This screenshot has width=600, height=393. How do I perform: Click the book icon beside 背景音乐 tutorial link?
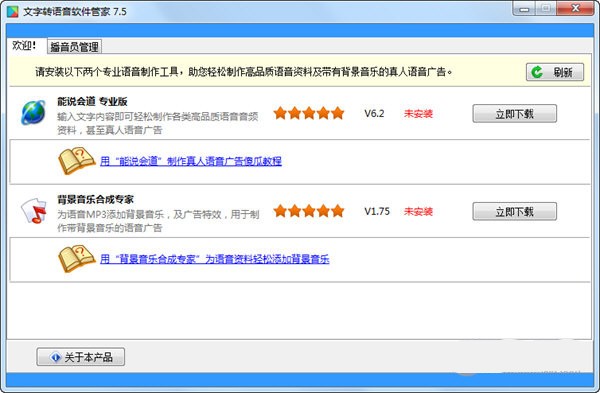click(x=77, y=258)
